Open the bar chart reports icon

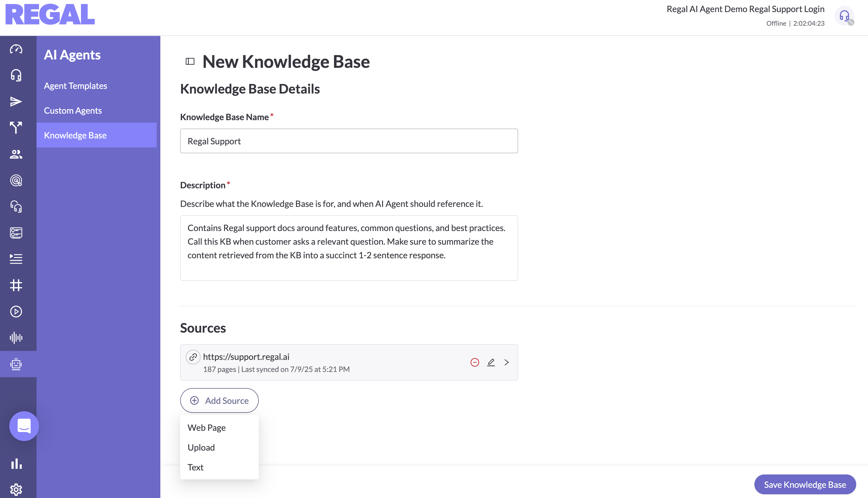16,463
